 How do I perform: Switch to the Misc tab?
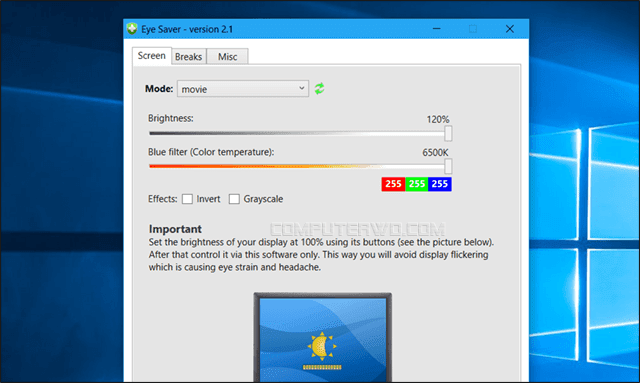[x=227, y=56]
